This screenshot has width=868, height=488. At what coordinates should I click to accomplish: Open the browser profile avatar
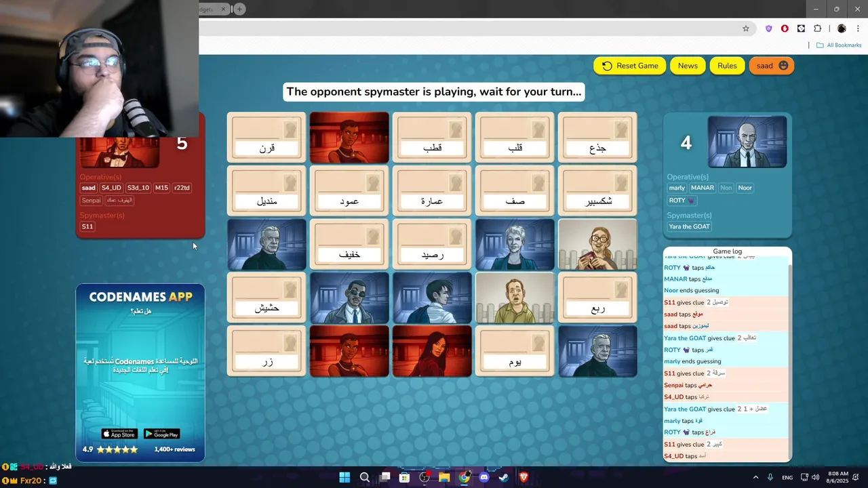point(842,28)
